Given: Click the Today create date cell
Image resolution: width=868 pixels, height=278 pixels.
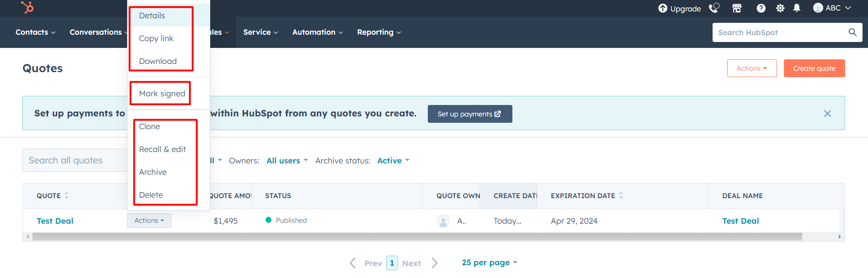Looking at the screenshot, I should (x=507, y=221).
